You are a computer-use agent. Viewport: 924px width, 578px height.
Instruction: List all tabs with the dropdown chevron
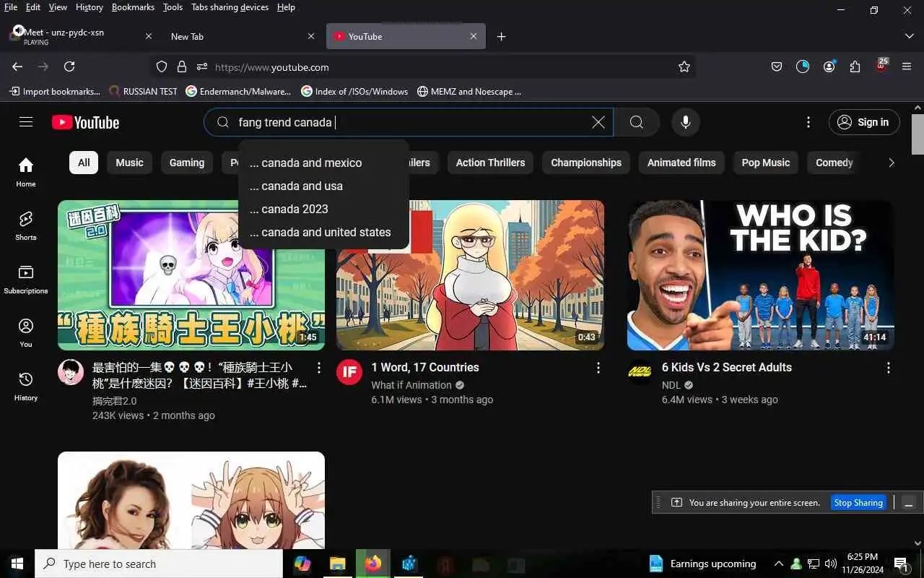click(x=909, y=36)
